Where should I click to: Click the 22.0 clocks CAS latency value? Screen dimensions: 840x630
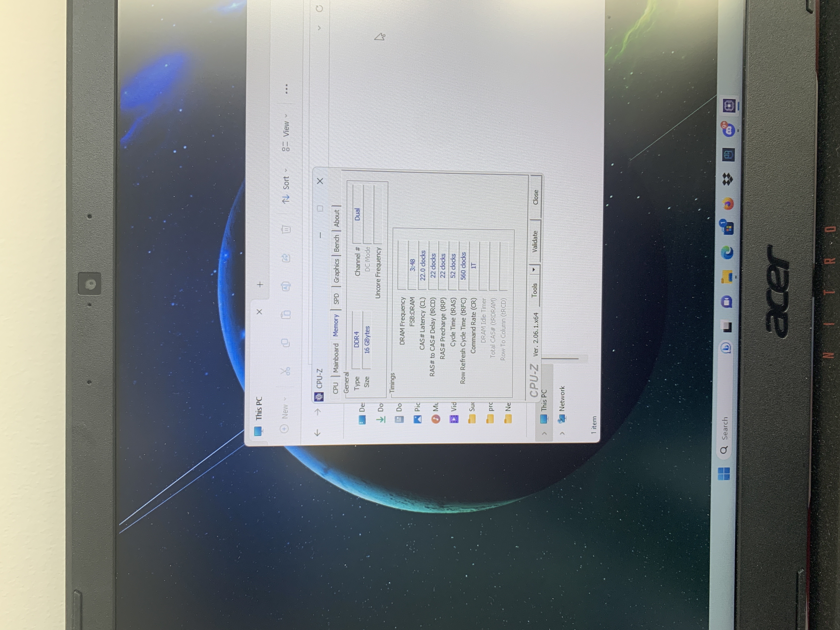click(423, 265)
